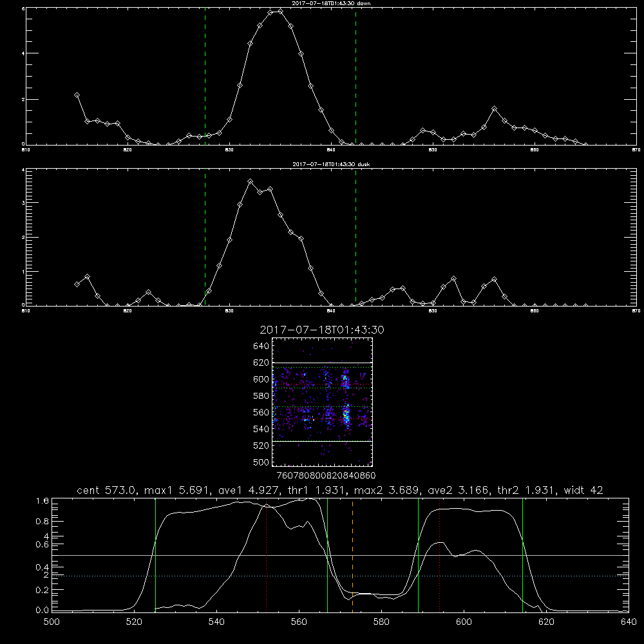Screen dimensions: 644x644
Task: Select the green vertical line near 567 in bottom plot
Action: [x=327, y=555]
